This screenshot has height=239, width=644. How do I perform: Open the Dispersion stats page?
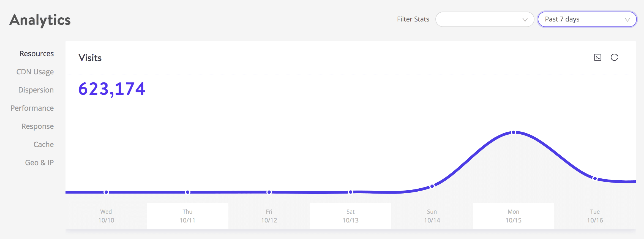click(36, 90)
